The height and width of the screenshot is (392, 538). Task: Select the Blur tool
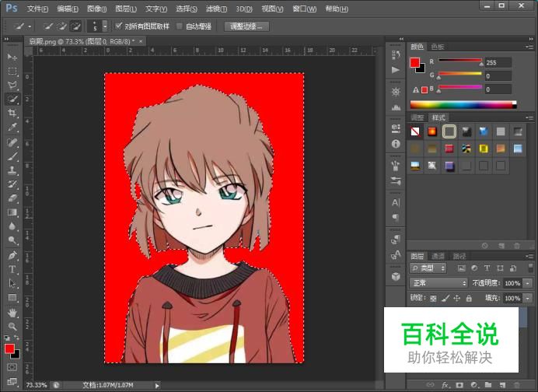12,226
